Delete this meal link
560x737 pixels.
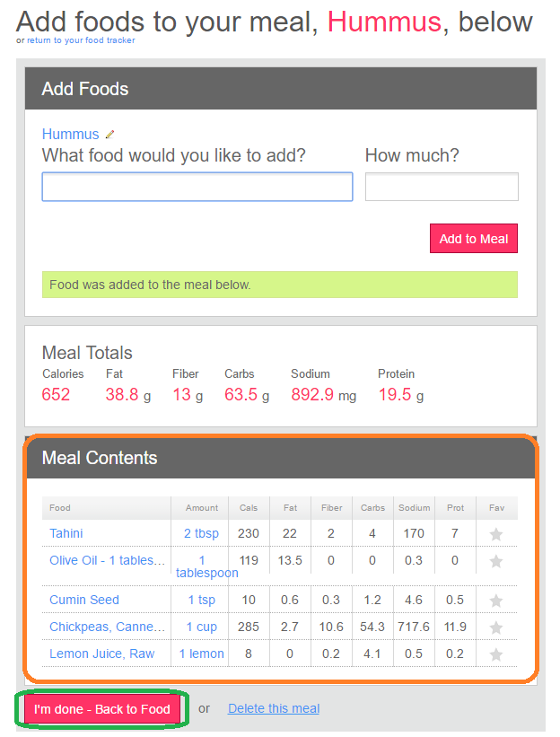pyautogui.click(x=274, y=708)
